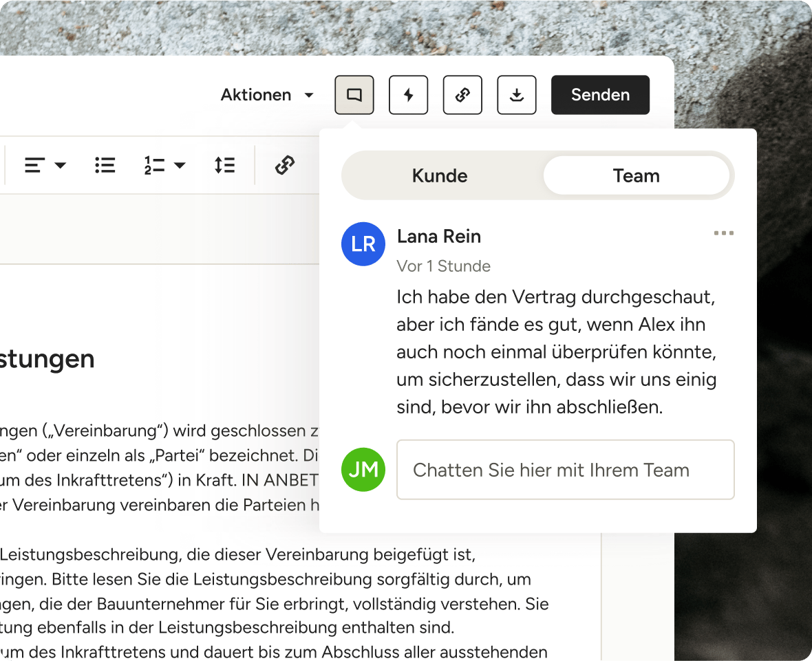Open more options on Lana Rein's comment
This screenshot has width=812, height=661.
(723, 233)
